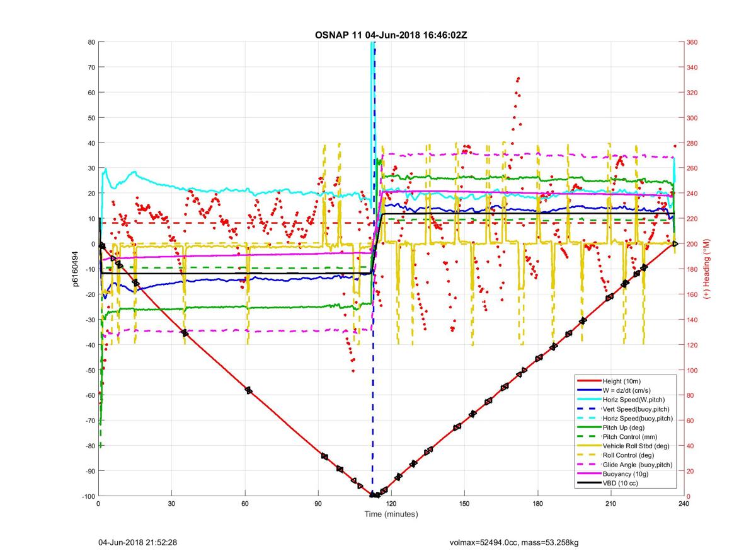Click the left axis tick label '50'
Image resolution: width=756 pixels, height=558 pixels.
coord(91,118)
